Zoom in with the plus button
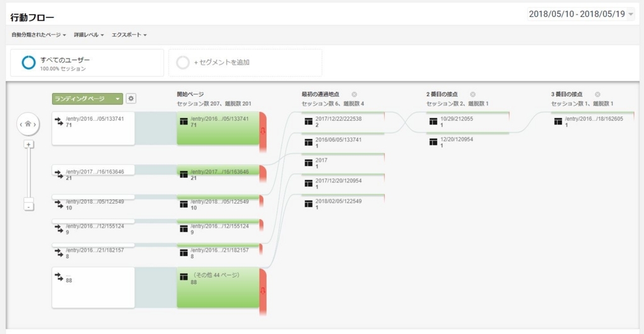This screenshot has height=334, width=644. (28, 144)
